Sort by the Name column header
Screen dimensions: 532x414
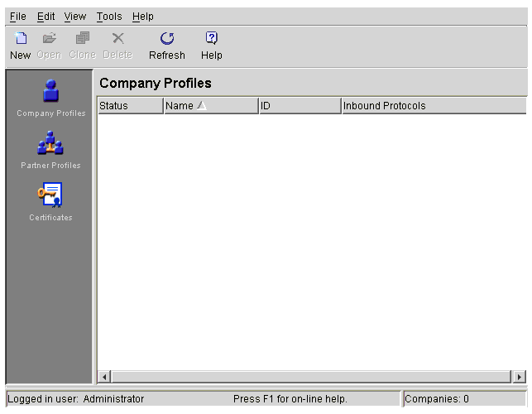click(211, 106)
